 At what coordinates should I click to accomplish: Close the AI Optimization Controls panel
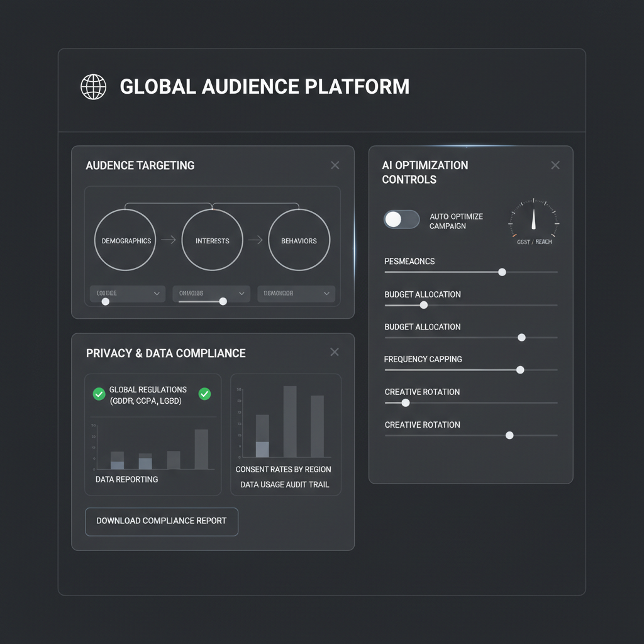click(555, 165)
